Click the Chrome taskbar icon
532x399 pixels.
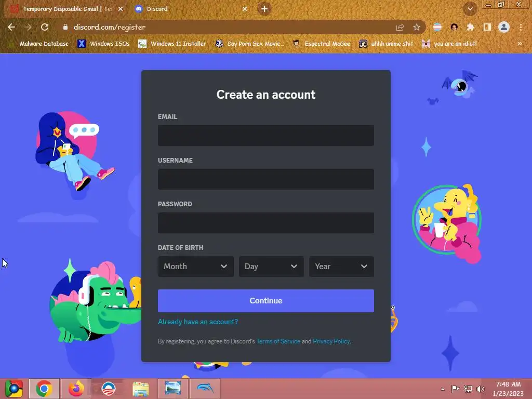click(44, 389)
